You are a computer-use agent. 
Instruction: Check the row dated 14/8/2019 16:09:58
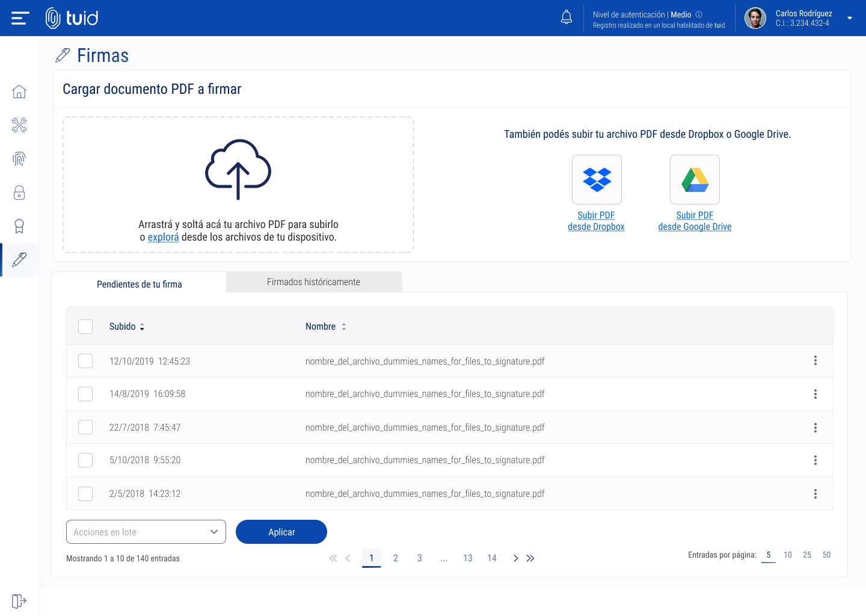click(85, 394)
